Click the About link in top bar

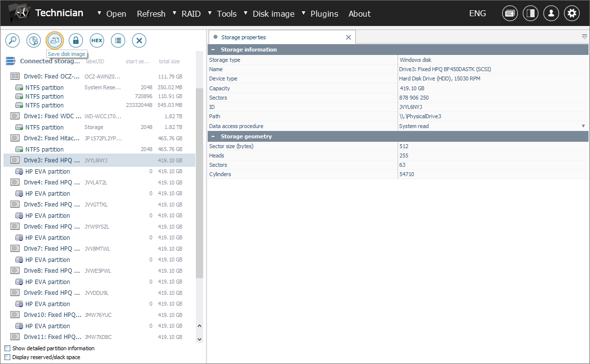359,14
